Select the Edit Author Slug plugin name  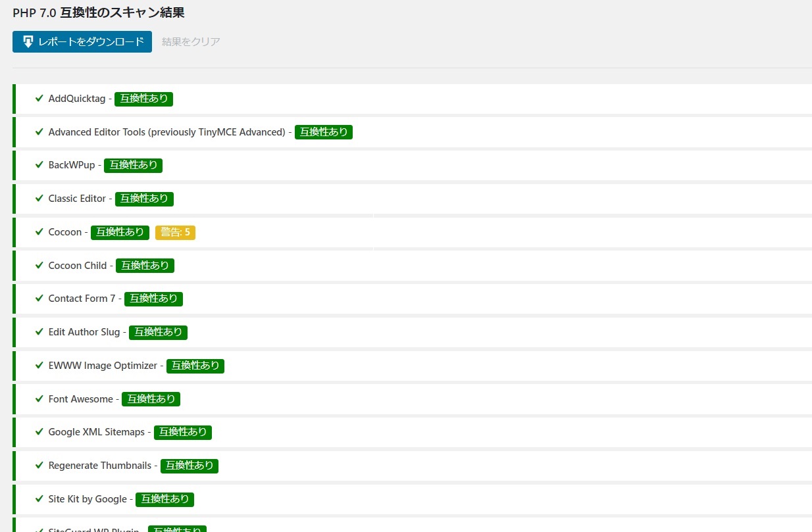tap(84, 332)
